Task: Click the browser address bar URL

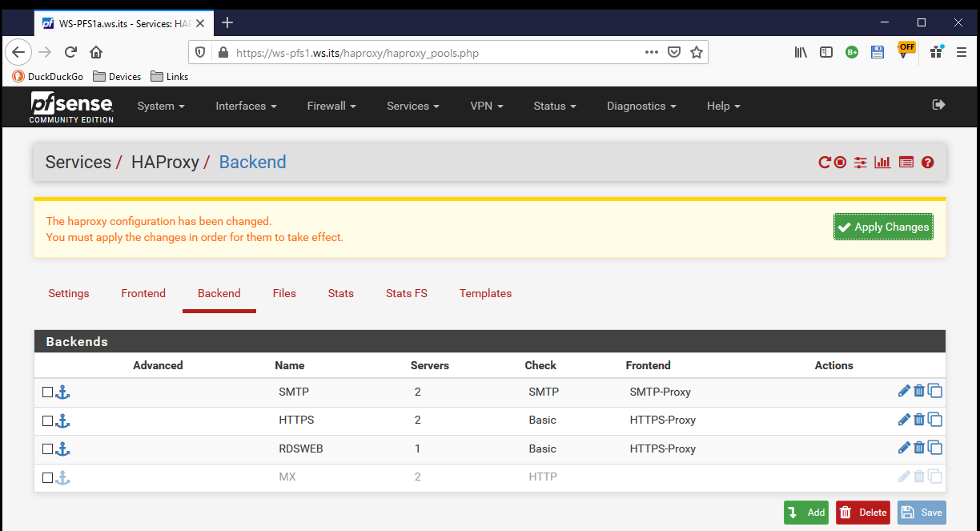Action: click(x=358, y=53)
